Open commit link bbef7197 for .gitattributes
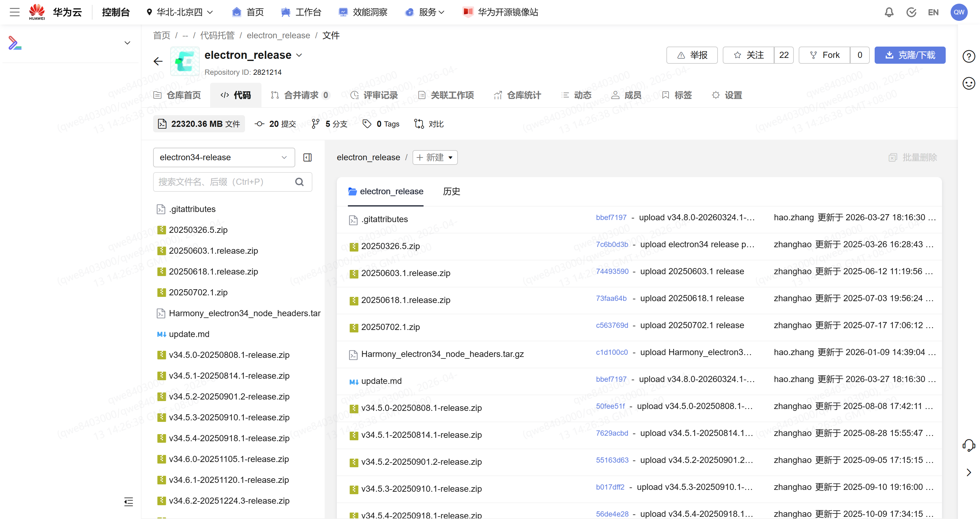Image resolution: width=980 pixels, height=519 pixels. point(611,217)
